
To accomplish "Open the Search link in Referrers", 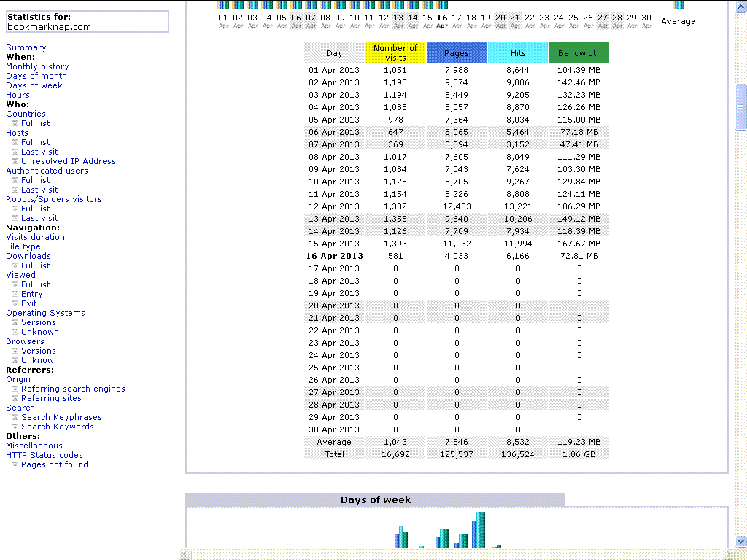I will click(20, 408).
